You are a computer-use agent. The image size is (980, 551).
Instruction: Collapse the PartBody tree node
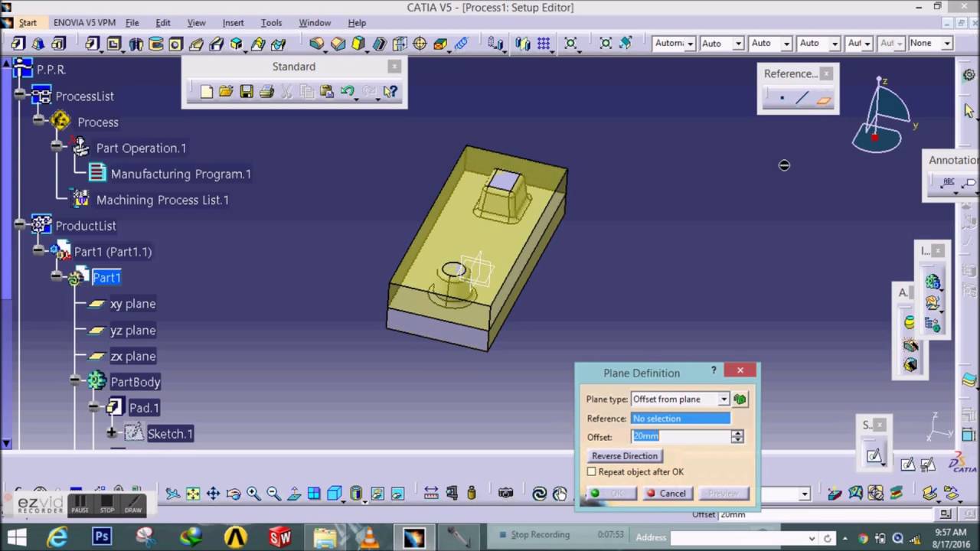click(x=75, y=380)
